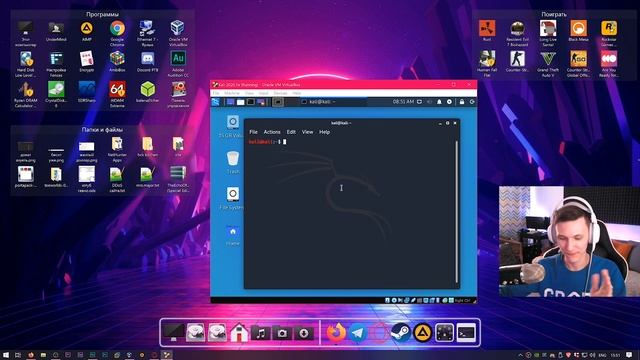Open the Edit menu in Kali terminal

291,132
